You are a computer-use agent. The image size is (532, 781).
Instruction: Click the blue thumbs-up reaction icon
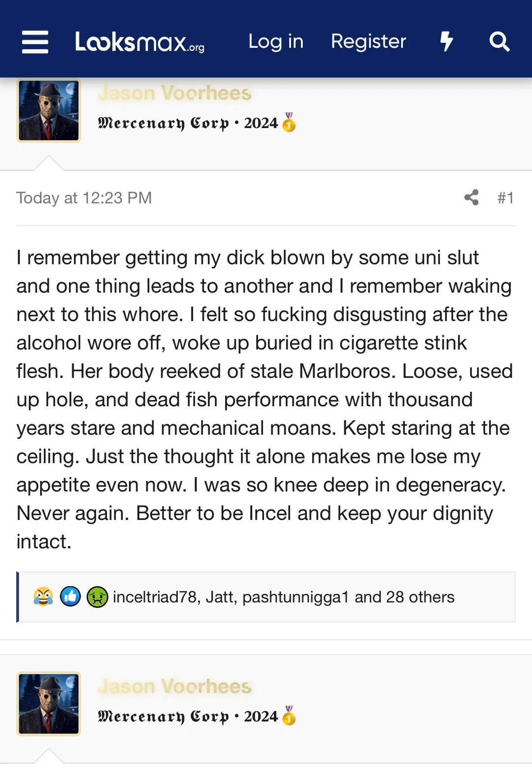pyautogui.click(x=70, y=597)
